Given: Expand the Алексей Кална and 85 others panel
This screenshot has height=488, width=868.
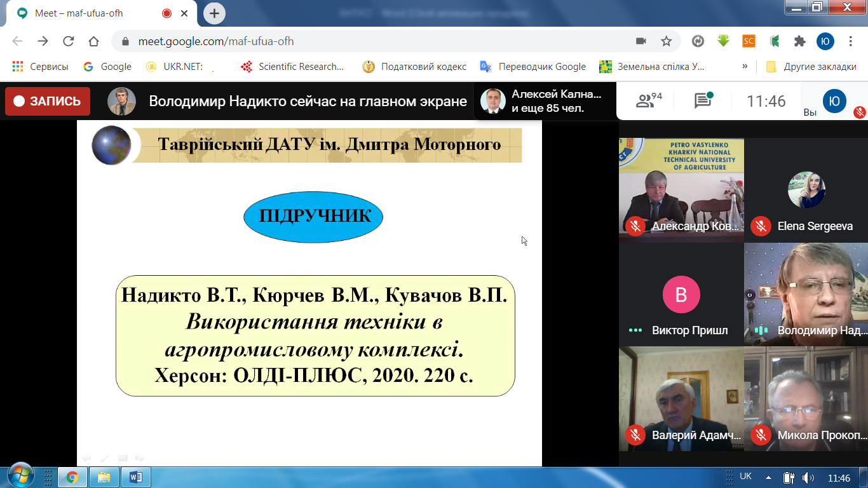Looking at the screenshot, I should click(x=546, y=101).
